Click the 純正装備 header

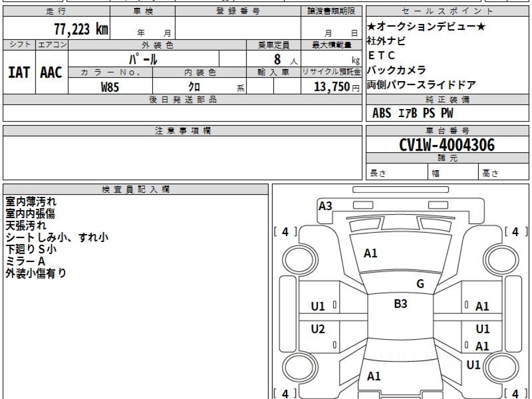pos(448,100)
